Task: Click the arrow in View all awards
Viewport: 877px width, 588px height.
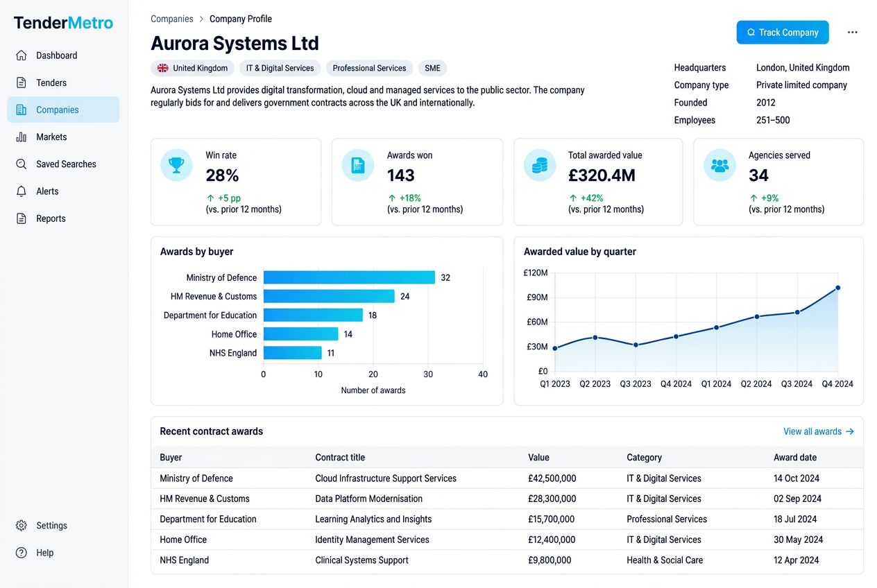Action: click(x=850, y=431)
